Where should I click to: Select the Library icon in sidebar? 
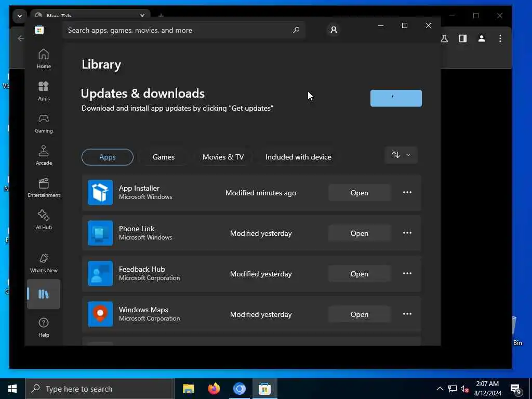[44, 294]
